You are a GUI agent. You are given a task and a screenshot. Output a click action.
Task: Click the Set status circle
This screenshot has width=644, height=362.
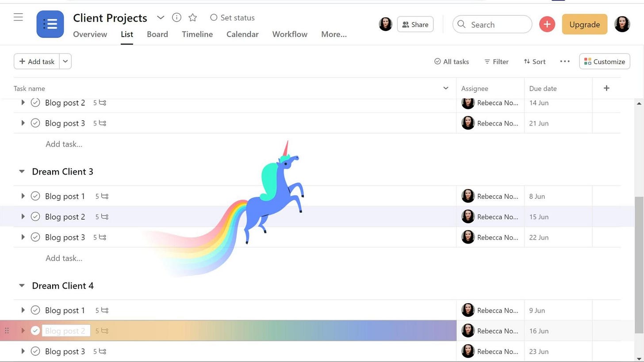point(214,17)
